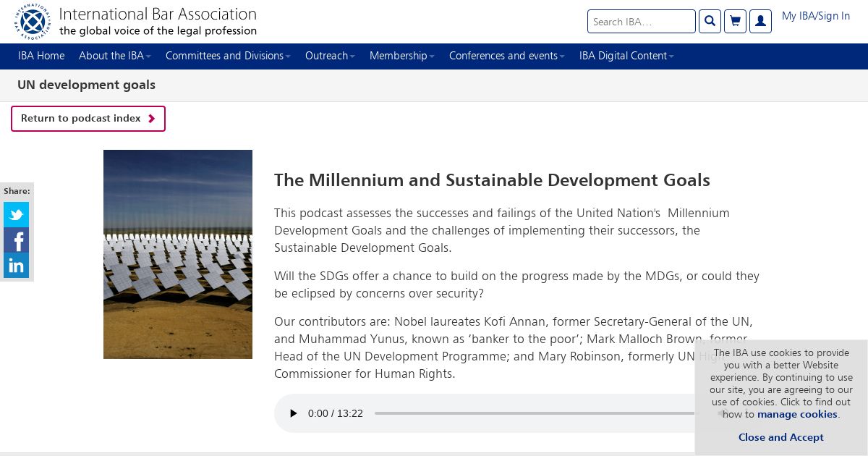The image size is (868, 456).
Task: Expand IBA Digital Content menu
Action: click(626, 56)
